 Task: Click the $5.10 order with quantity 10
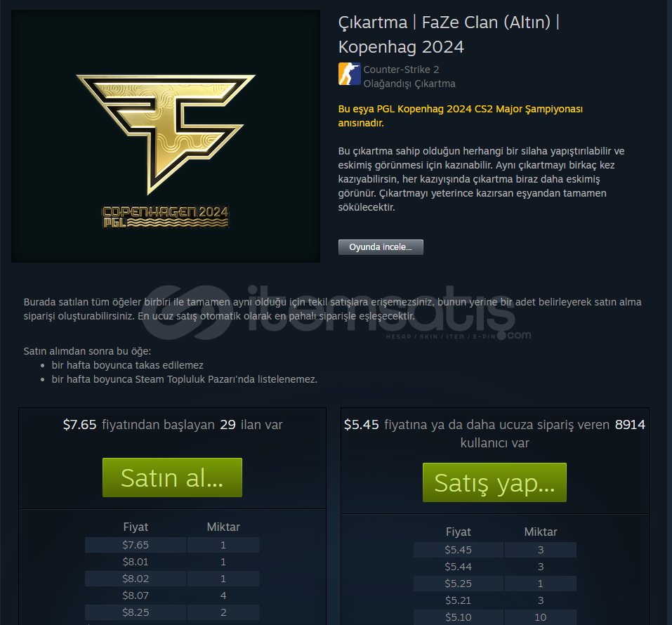click(x=495, y=617)
